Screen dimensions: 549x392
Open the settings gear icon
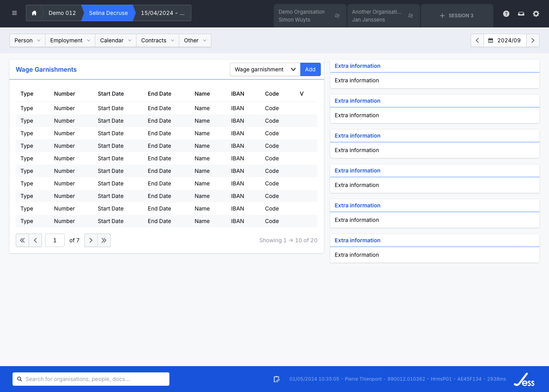[x=536, y=14]
